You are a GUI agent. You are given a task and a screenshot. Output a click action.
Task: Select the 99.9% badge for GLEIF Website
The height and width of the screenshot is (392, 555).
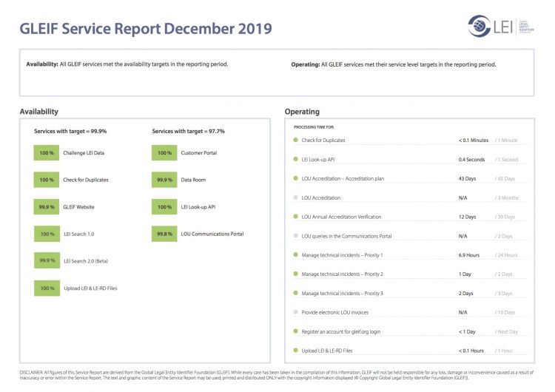(x=47, y=207)
